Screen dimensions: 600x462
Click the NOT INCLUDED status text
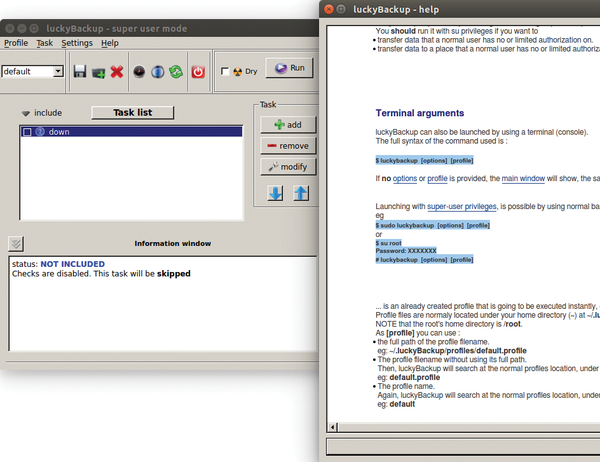[73, 264]
